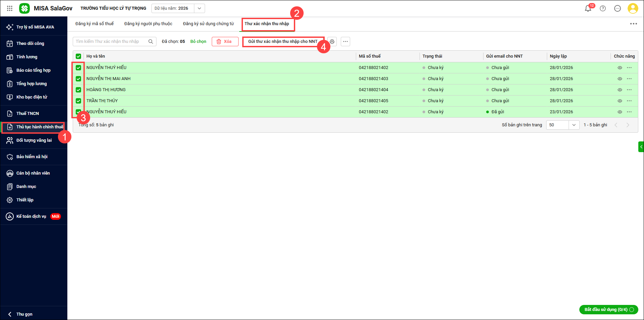Open Tính lương in the sidebar
The width and height of the screenshot is (644, 320).
(27, 57)
